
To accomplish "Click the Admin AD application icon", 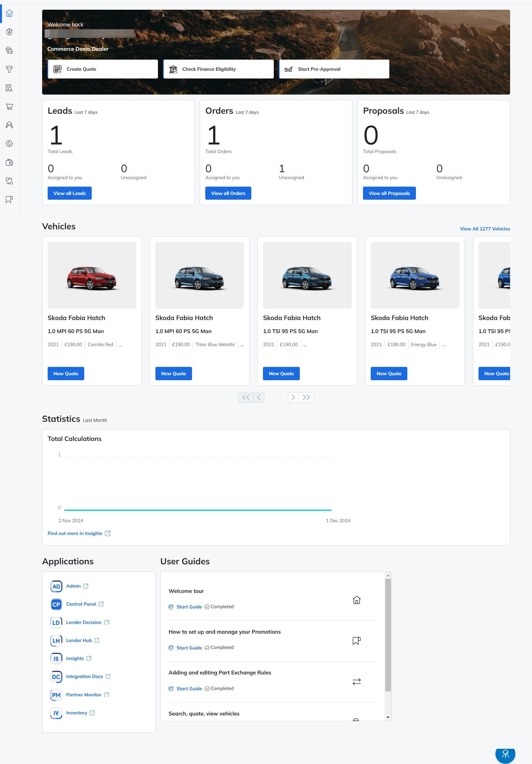I will pos(56,586).
